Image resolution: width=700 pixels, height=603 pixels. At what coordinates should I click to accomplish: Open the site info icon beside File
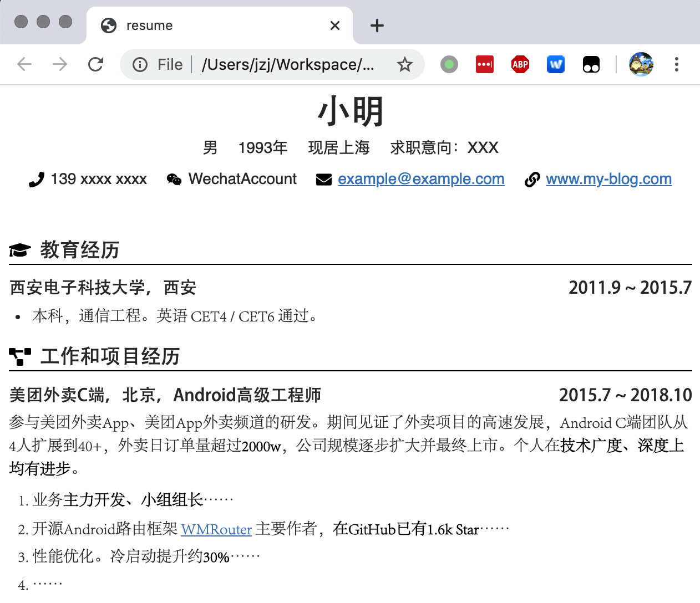click(140, 65)
